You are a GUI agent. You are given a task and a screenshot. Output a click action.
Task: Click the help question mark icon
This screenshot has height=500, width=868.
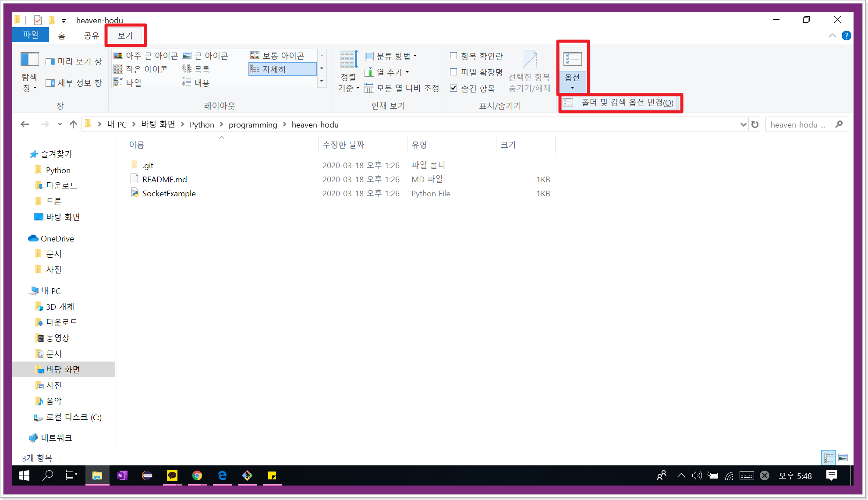pos(847,35)
